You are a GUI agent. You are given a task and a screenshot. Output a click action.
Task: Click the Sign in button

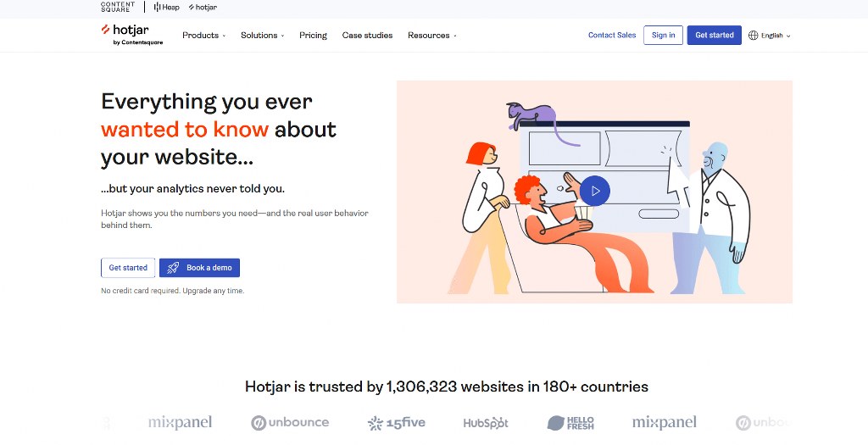[x=663, y=35]
